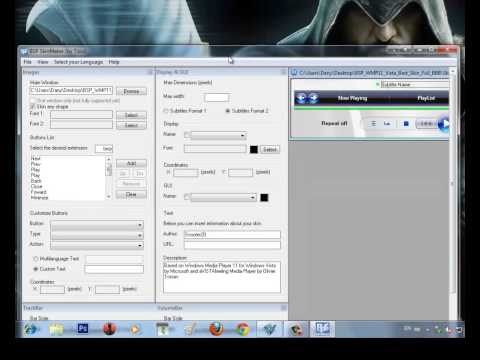Screen dimensions: 480x360
Task: Open Firefox from the taskbar
Action: tap(216, 329)
